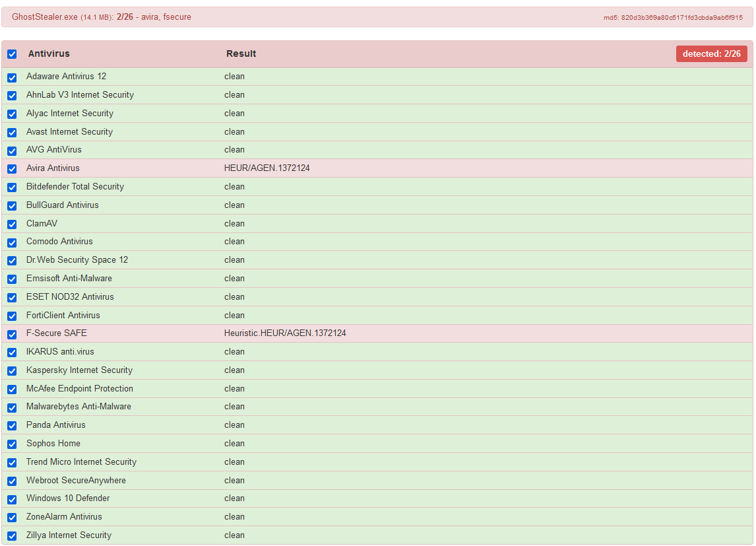Click the 'clean' result for Comodo Antivirus

tap(234, 241)
